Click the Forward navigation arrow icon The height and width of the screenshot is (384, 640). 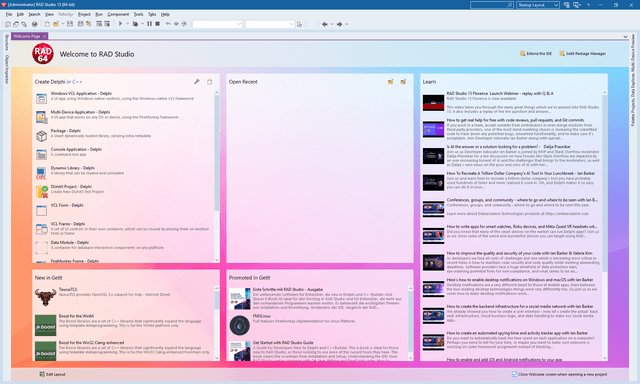(339, 24)
